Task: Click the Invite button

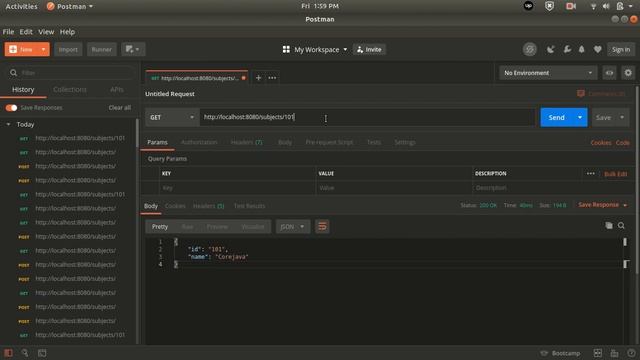Action: (x=369, y=49)
